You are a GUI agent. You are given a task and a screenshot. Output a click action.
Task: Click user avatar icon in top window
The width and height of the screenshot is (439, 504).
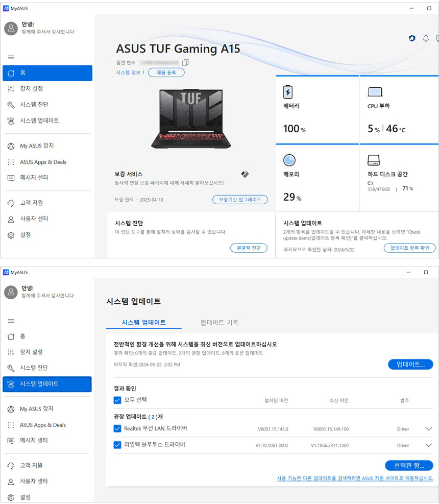11,29
